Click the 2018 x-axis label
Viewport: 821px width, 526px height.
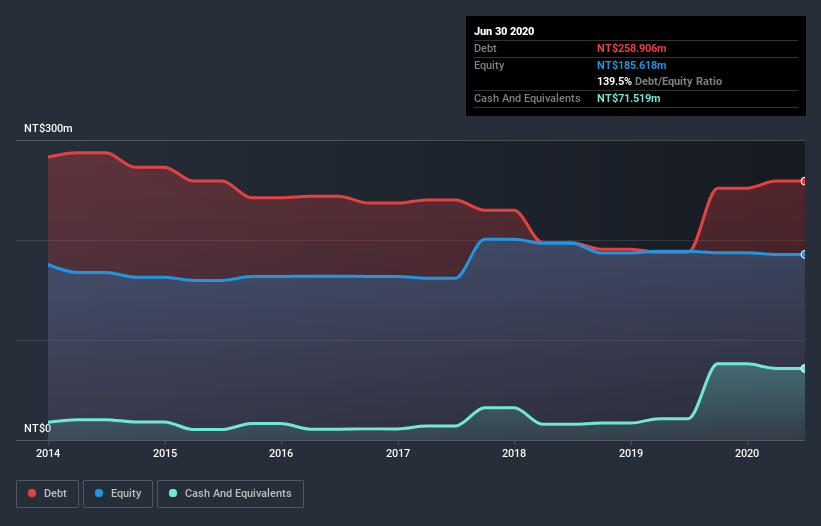514,453
